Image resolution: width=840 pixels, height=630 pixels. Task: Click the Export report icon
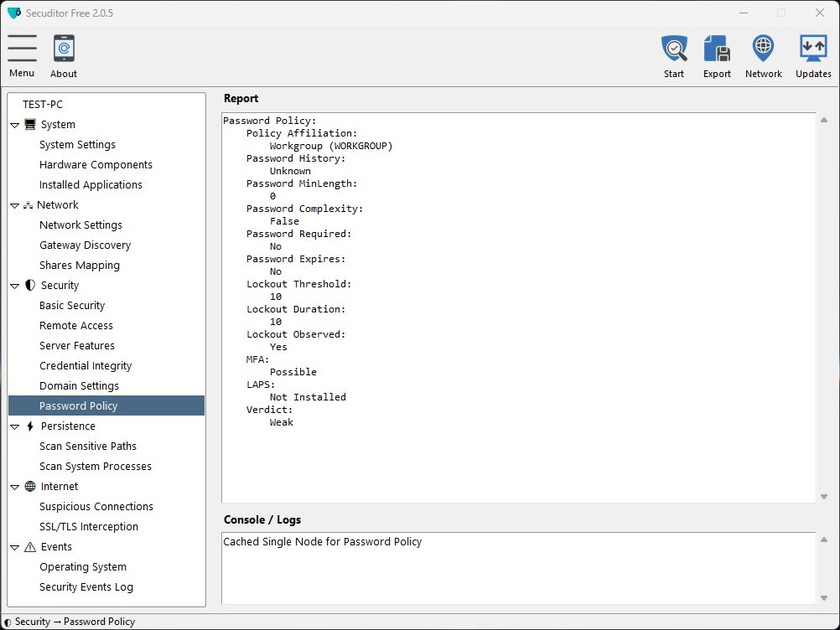717,49
